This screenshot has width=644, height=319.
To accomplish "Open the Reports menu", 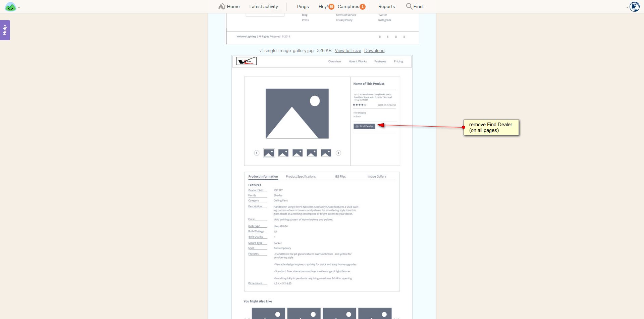I will pos(386,6).
